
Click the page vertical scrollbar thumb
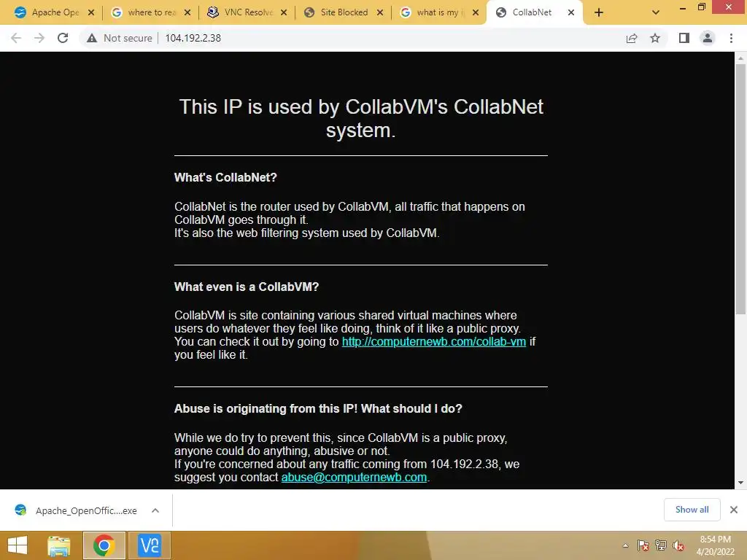740,190
